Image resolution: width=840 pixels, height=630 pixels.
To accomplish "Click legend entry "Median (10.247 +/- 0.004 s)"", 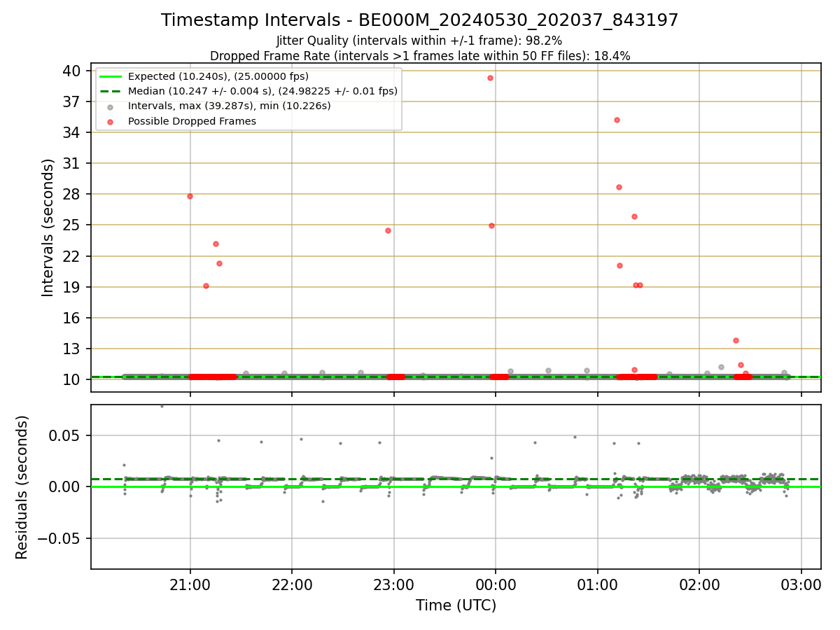I will (262, 92).
